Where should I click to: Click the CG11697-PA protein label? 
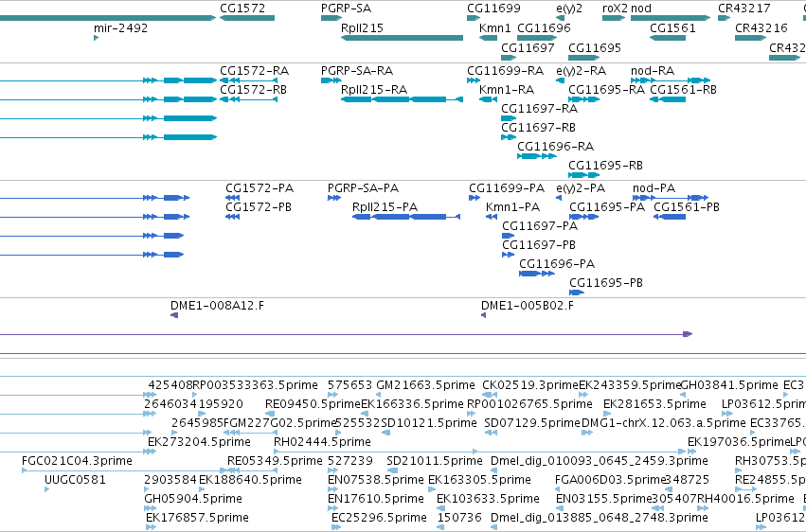click(x=540, y=226)
